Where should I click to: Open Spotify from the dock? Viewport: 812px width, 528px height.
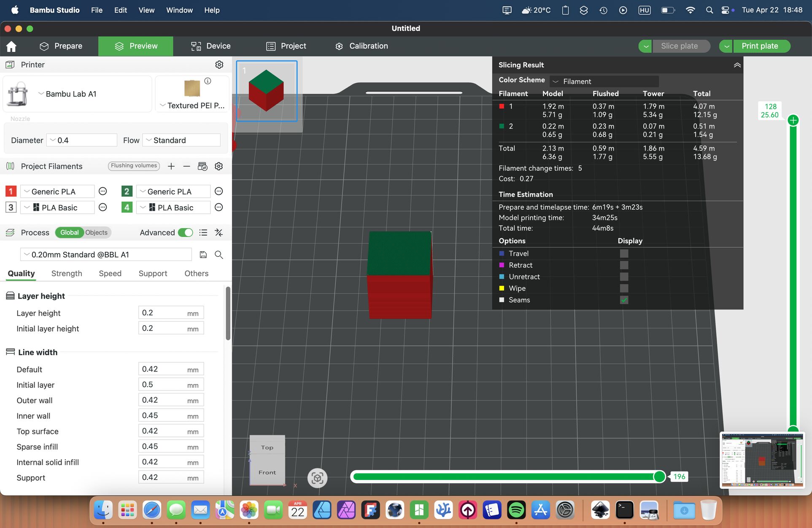tap(516, 510)
